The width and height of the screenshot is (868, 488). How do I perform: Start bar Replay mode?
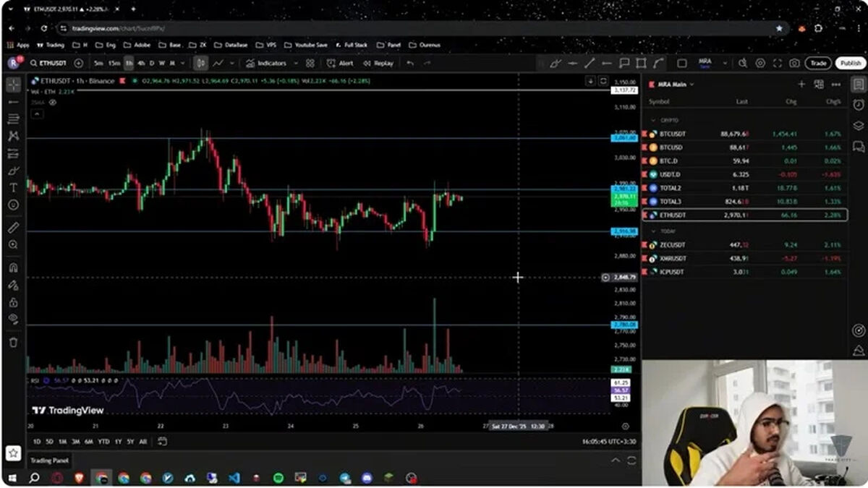click(378, 63)
